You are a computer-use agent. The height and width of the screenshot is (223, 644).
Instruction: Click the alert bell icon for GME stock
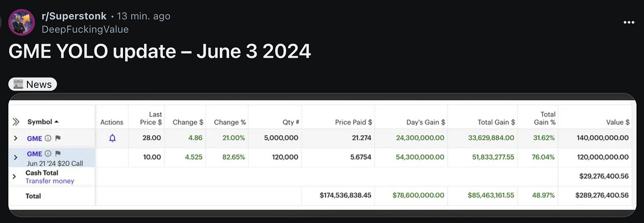pyautogui.click(x=112, y=138)
